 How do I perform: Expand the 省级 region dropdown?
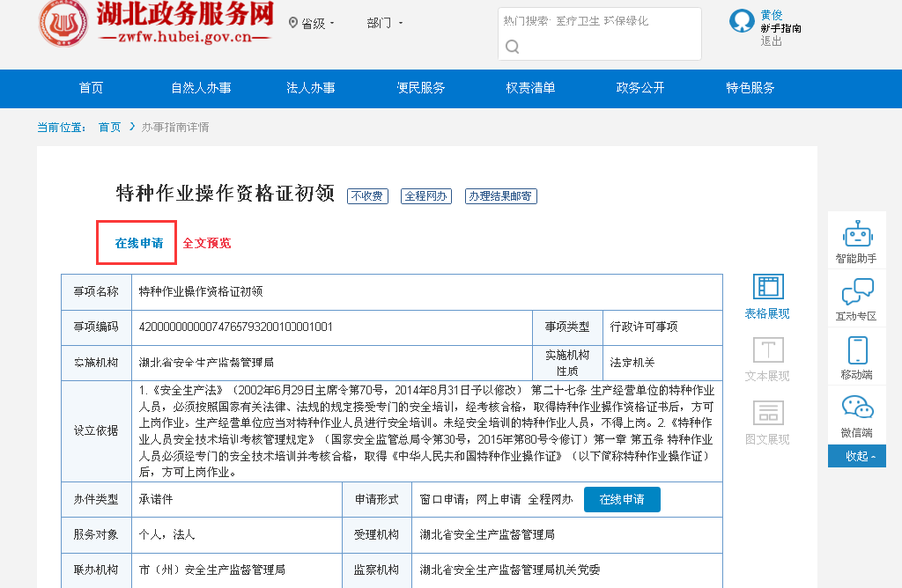312,23
